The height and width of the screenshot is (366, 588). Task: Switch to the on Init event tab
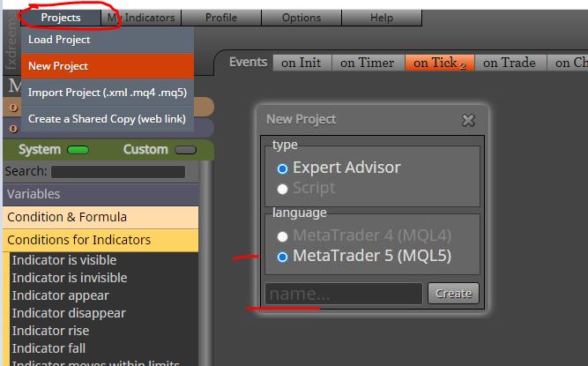tap(301, 63)
